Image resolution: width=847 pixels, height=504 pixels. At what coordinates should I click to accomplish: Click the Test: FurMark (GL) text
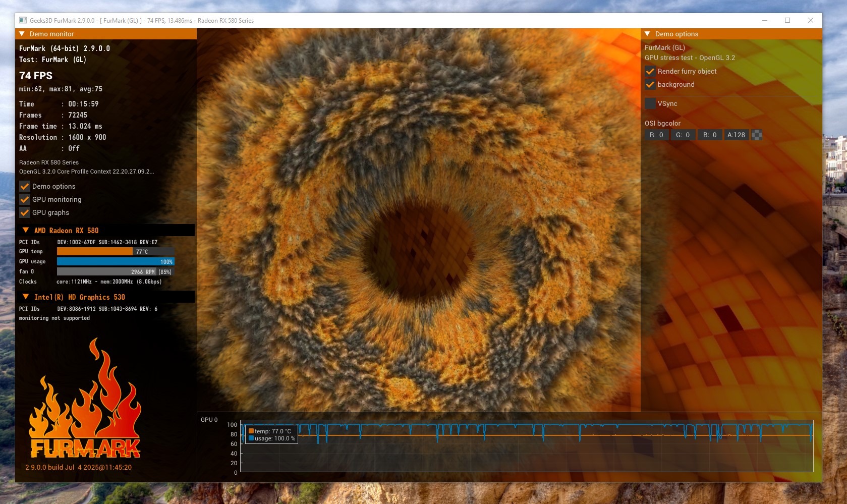pyautogui.click(x=53, y=60)
